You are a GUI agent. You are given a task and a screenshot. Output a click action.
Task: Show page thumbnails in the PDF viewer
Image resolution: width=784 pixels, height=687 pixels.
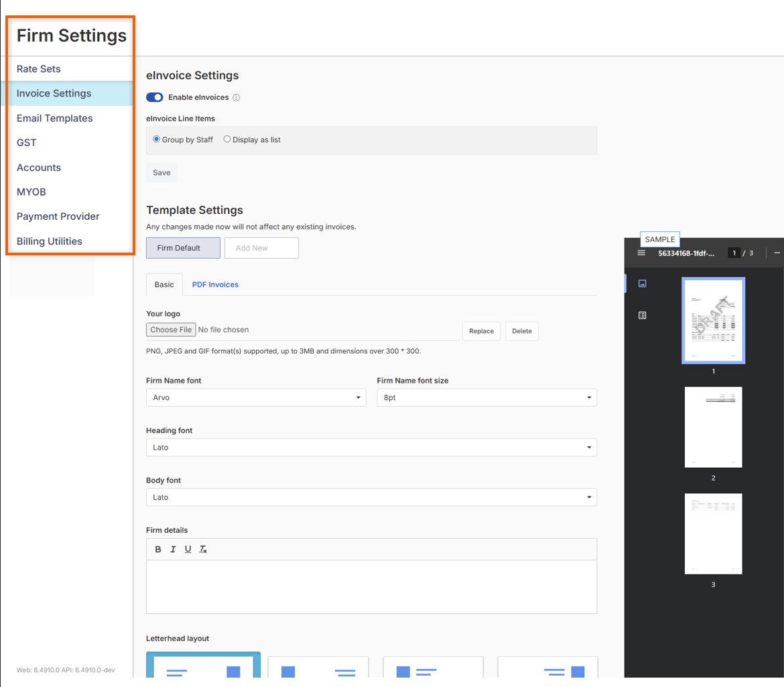click(x=642, y=284)
